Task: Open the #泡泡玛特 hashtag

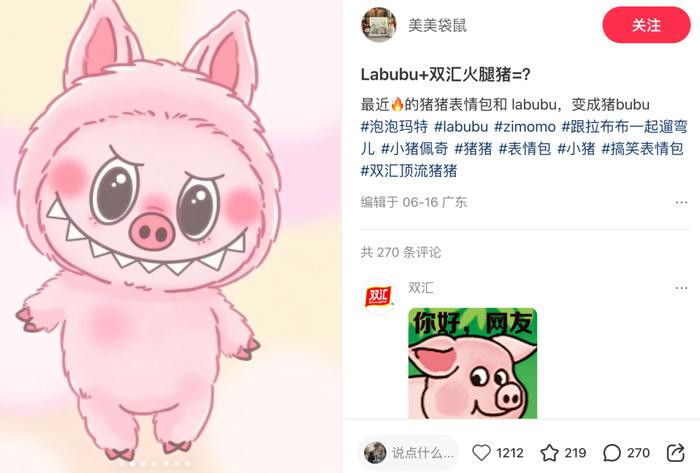Action: [394, 127]
